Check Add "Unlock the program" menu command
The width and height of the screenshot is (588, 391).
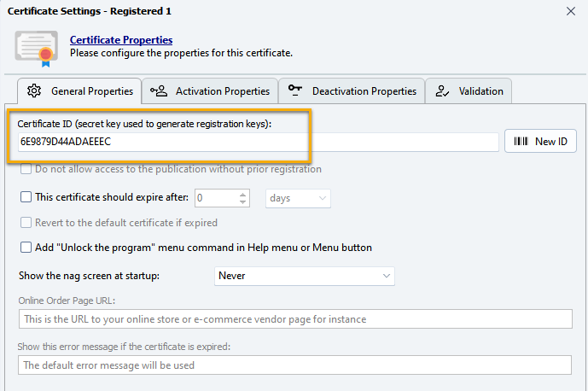tap(26, 248)
